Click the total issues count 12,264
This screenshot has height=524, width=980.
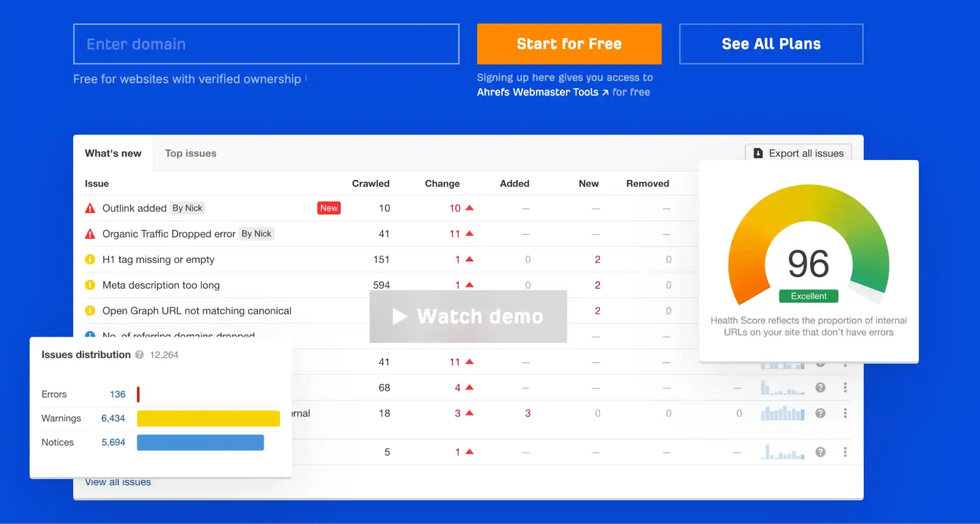tap(164, 355)
